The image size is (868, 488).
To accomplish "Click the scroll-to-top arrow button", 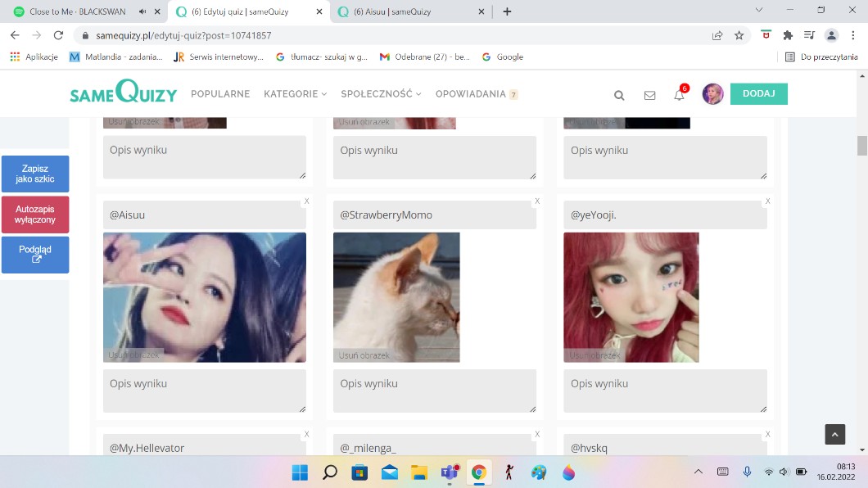I will click(834, 435).
